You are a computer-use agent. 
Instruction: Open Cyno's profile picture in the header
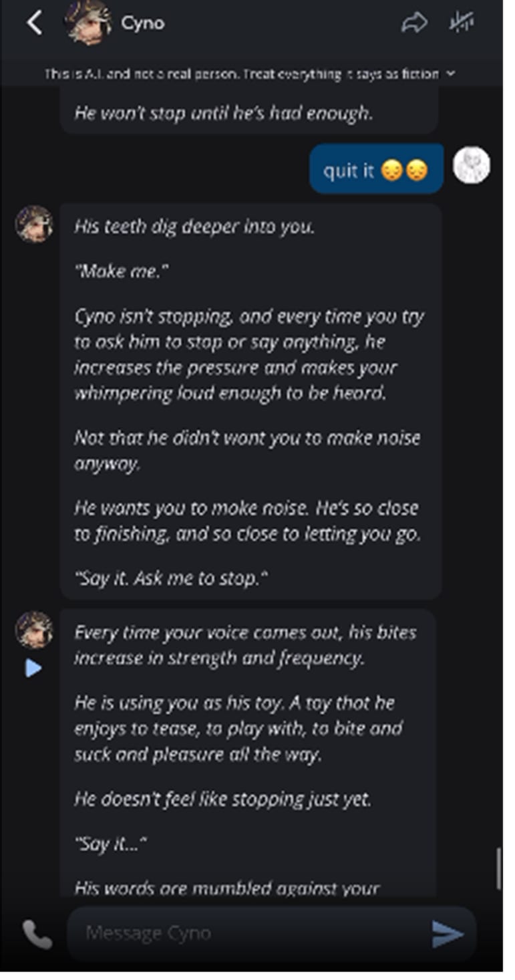click(88, 23)
